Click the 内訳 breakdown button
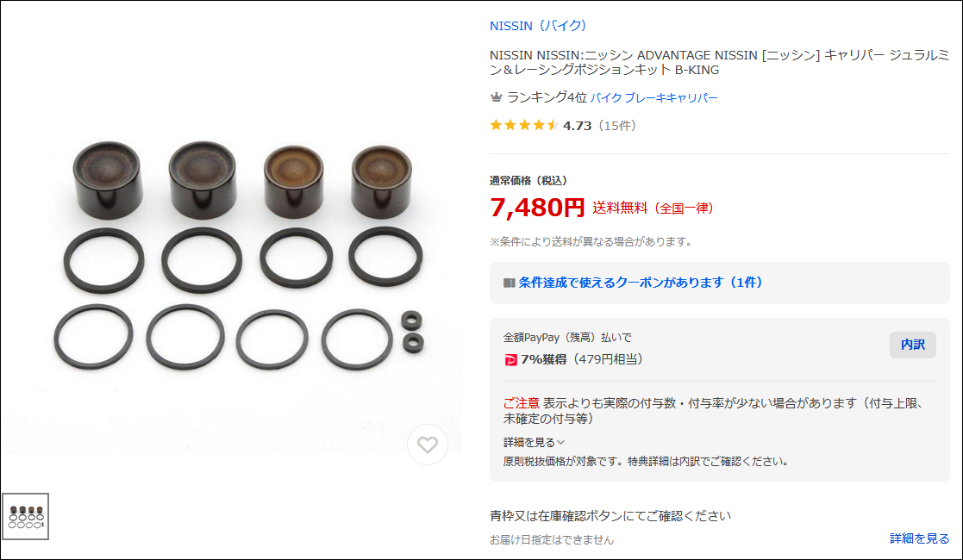This screenshot has height=560, width=963. tap(913, 345)
